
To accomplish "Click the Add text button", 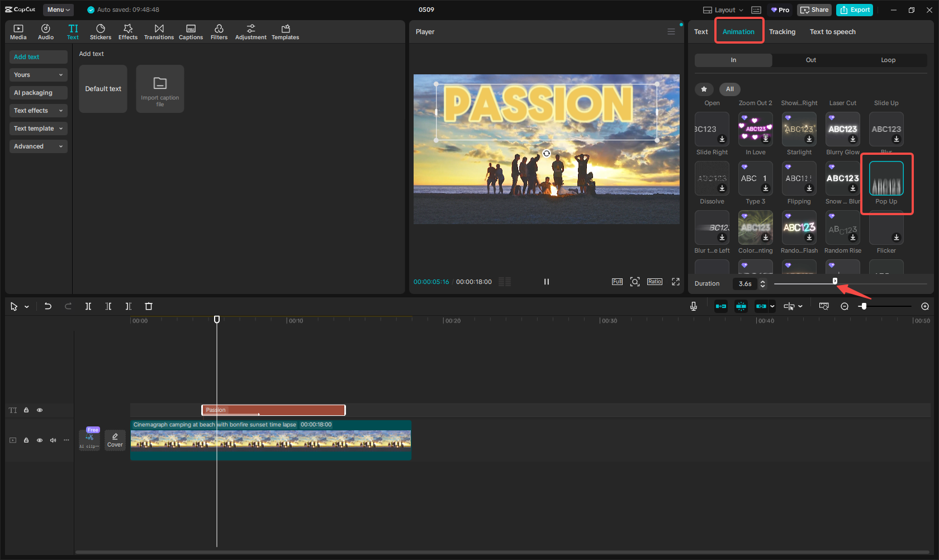I will (38, 56).
